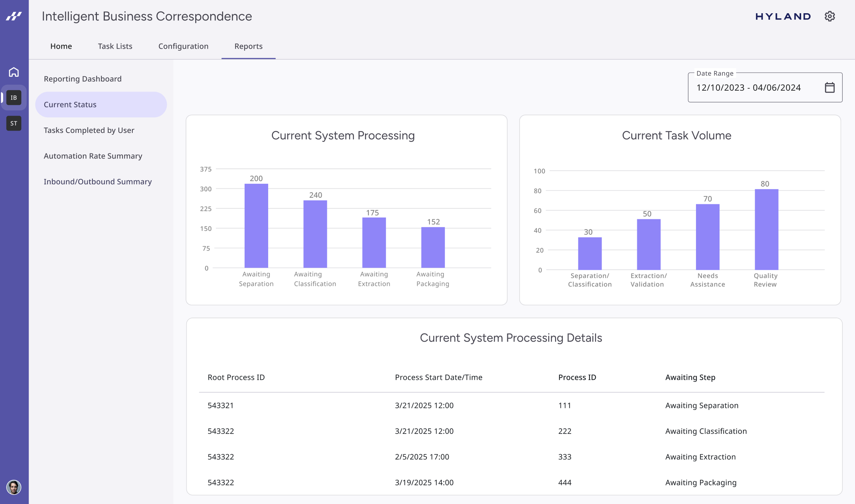Open the Task Lists tab

coord(115,46)
